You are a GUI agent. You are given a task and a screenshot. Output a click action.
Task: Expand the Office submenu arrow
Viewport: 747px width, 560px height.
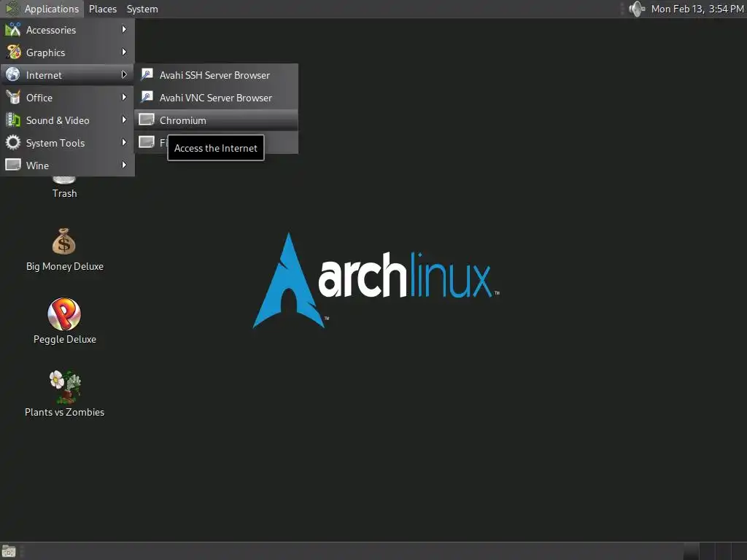tap(124, 97)
